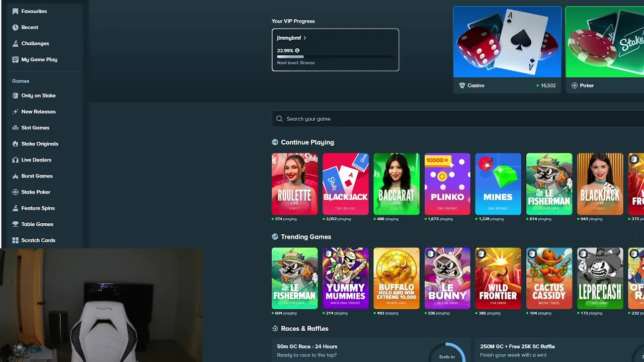Image resolution: width=644 pixels, height=362 pixels.
Task: Open Races & Raffles heading link
Action: pyautogui.click(x=304, y=329)
